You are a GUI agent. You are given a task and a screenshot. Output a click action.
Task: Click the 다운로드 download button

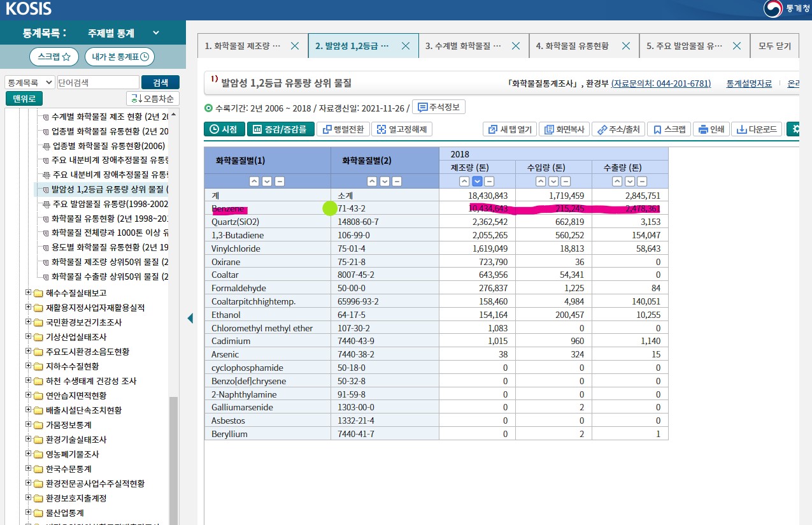pyautogui.click(x=757, y=129)
